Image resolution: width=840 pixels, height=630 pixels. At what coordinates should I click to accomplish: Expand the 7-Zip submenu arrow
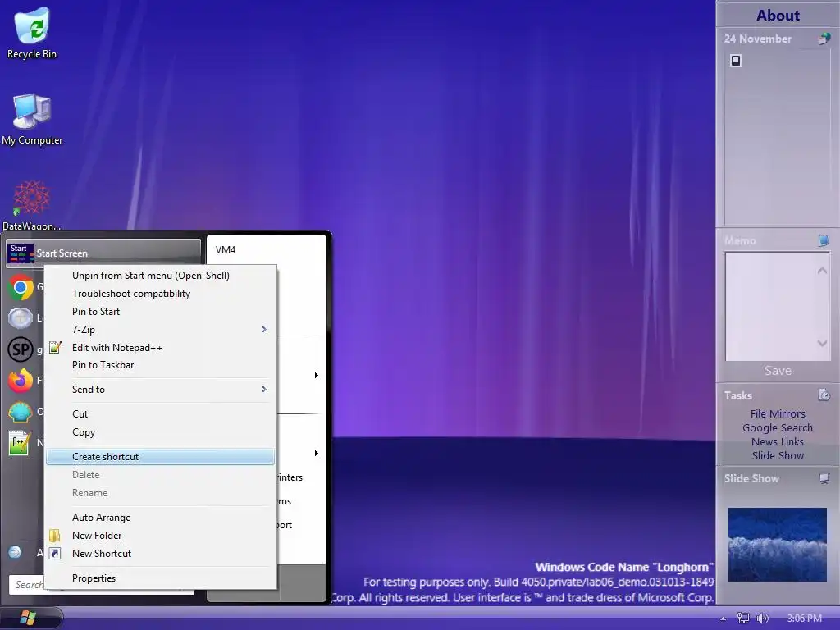[x=264, y=330]
